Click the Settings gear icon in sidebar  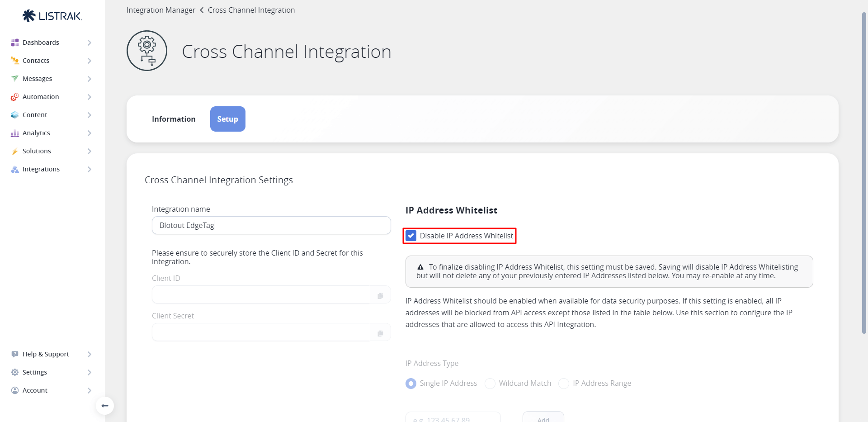15,372
